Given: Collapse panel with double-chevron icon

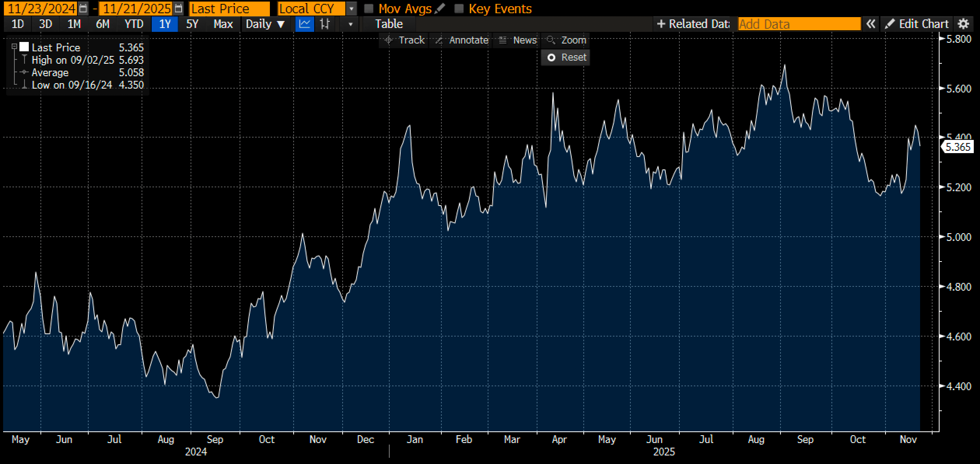Looking at the screenshot, I should pos(871,24).
